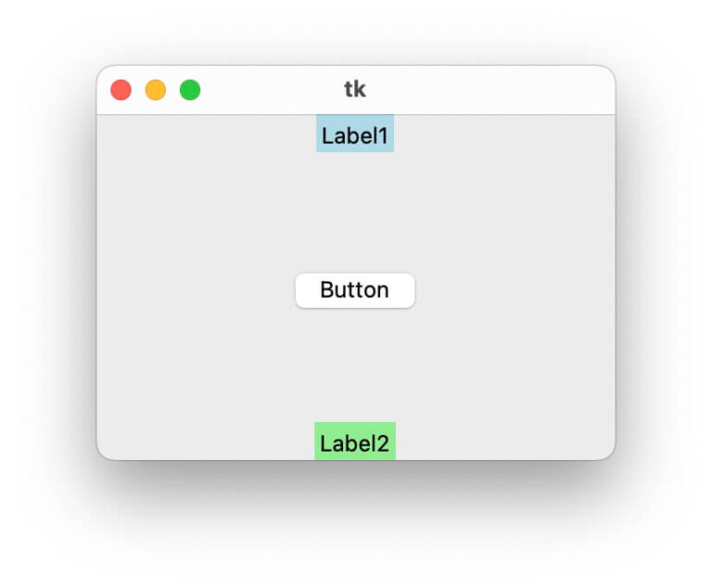Click empty gray area right of Button
The image size is (712, 588).
(x=515, y=290)
